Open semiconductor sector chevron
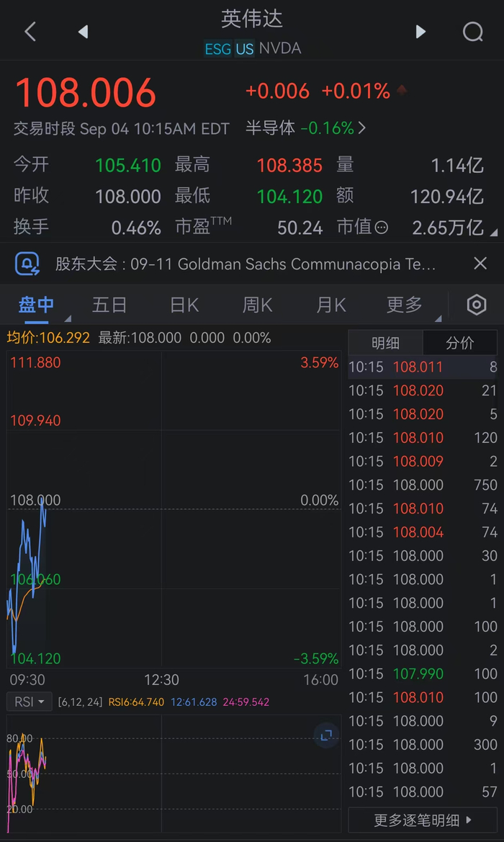Screen dimensions: 504x842 pyautogui.click(x=361, y=127)
